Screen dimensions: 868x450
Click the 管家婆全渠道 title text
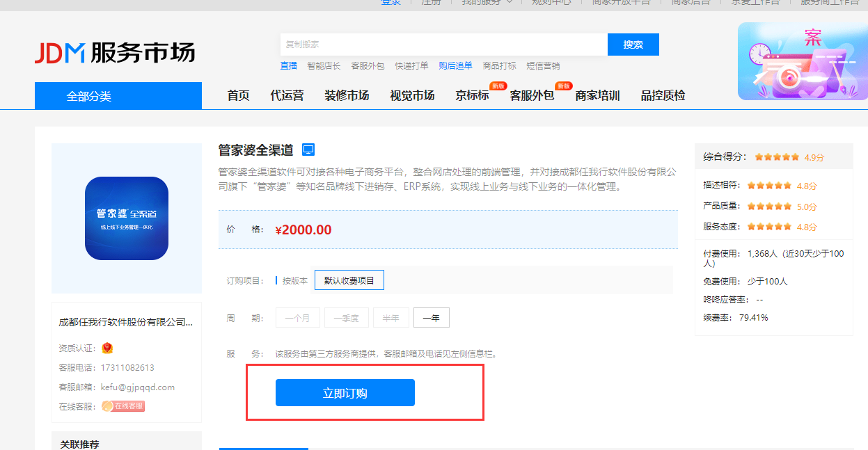click(257, 150)
